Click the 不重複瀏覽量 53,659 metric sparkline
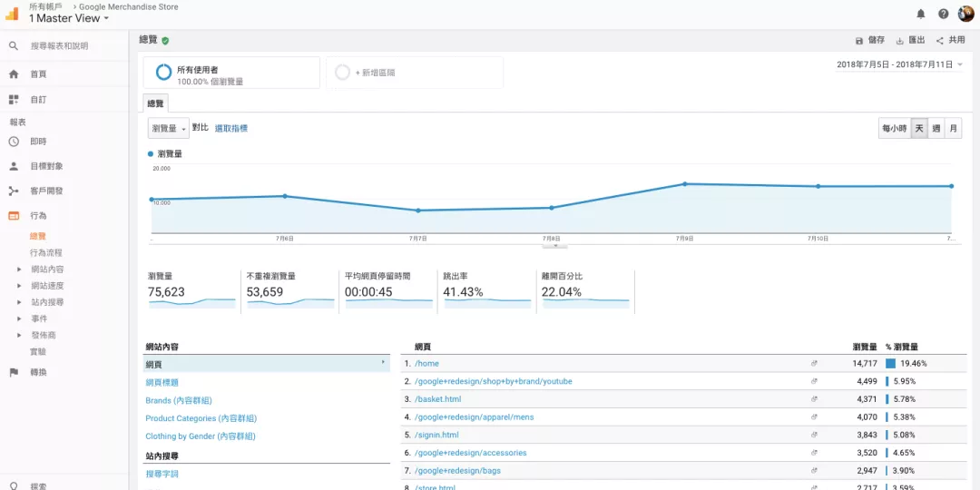Viewport: 980px width, 490px height. click(x=290, y=303)
